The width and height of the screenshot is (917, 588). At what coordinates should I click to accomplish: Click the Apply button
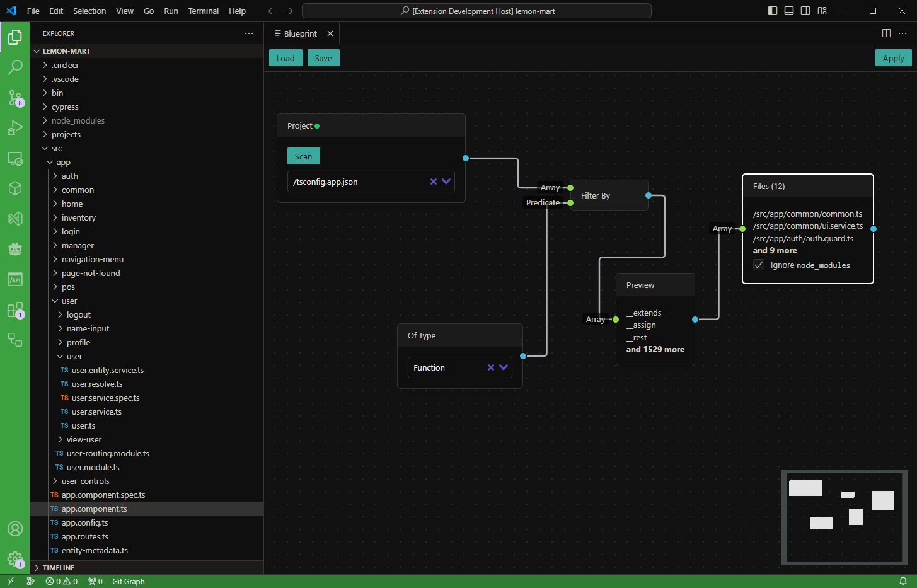click(893, 58)
